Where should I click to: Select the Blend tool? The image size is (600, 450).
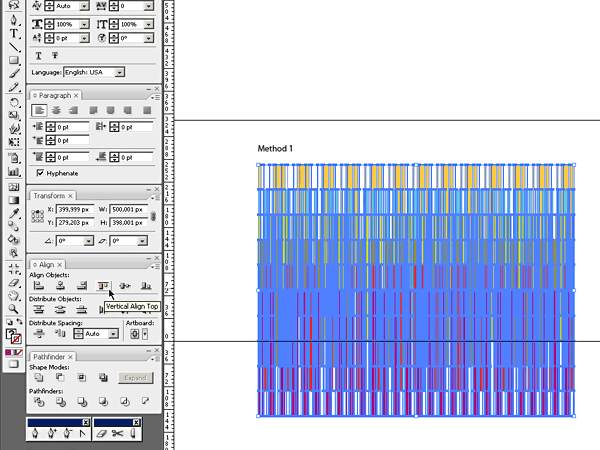(14, 227)
